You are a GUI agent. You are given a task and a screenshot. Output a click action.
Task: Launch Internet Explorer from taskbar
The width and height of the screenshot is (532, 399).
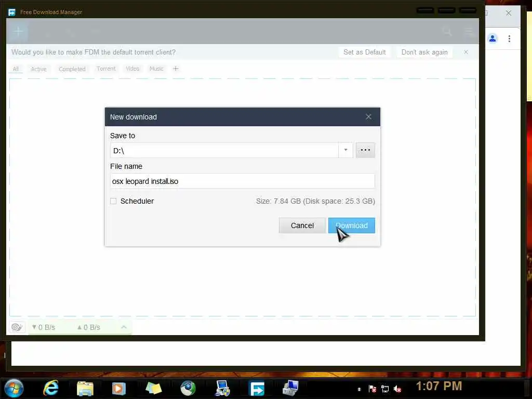51,388
